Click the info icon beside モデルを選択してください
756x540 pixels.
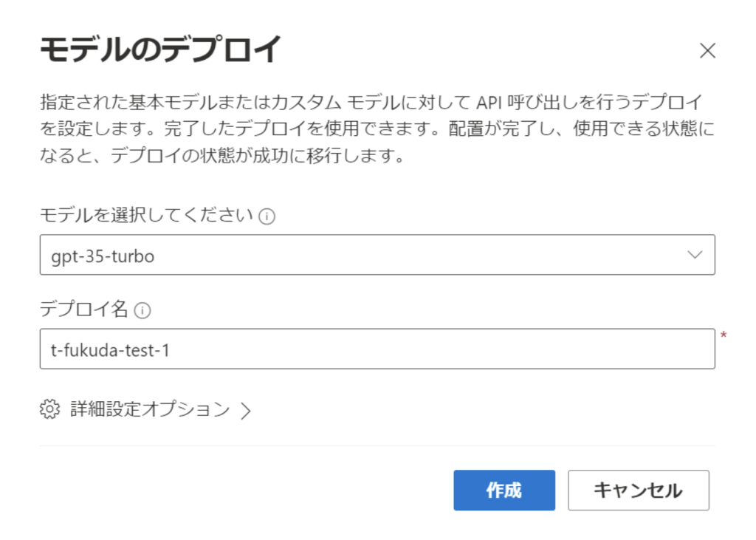[267, 217]
